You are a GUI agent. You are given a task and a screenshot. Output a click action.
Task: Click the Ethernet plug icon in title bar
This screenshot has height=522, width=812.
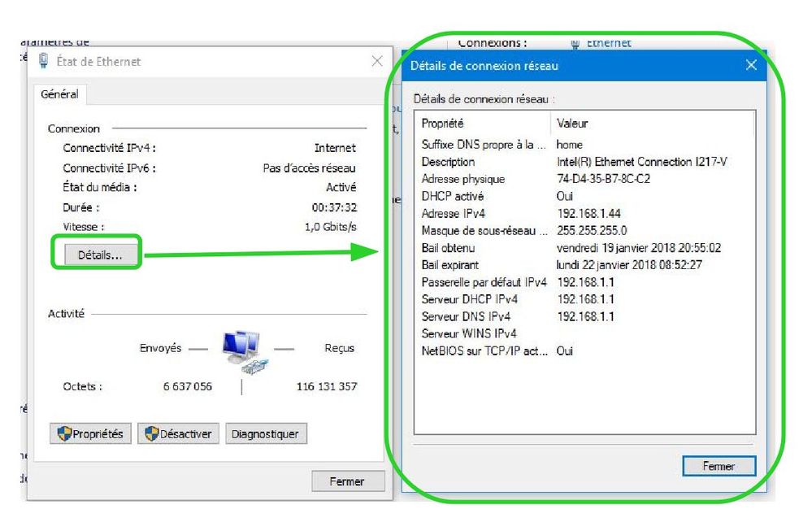42,61
